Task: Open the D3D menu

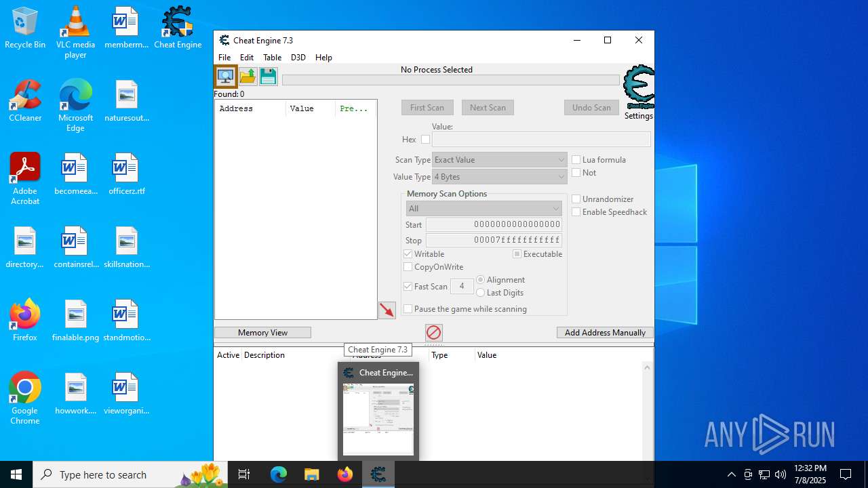Action: pyautogui.click(x=298, y=58)
